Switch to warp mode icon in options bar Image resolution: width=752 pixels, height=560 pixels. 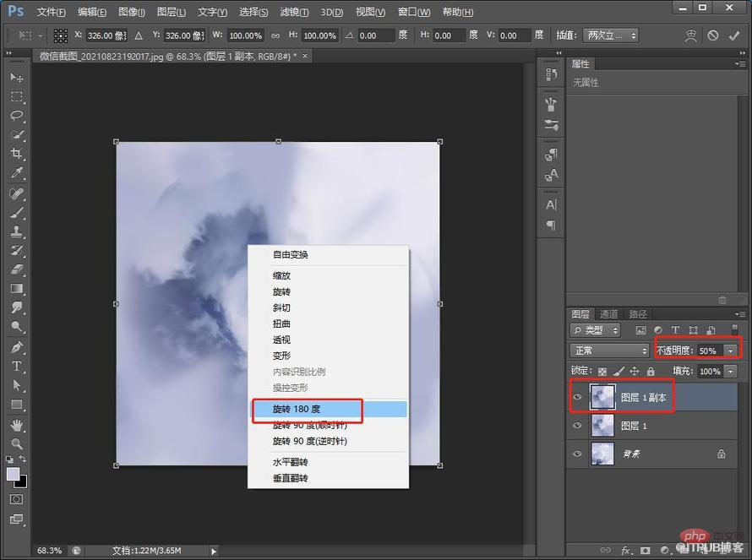pyautogui.click(x=690, y=35)
